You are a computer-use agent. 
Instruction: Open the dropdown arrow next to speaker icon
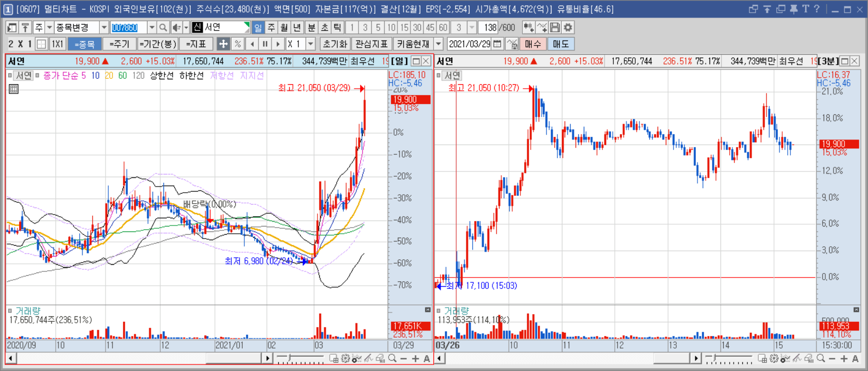[x=186, y=27]
